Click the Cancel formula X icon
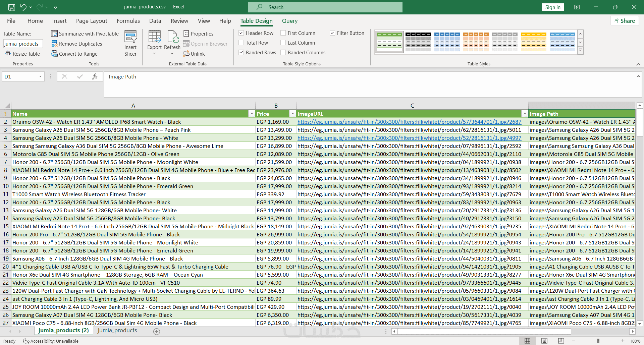Viewport: 644px width, 345px height. 65,76
